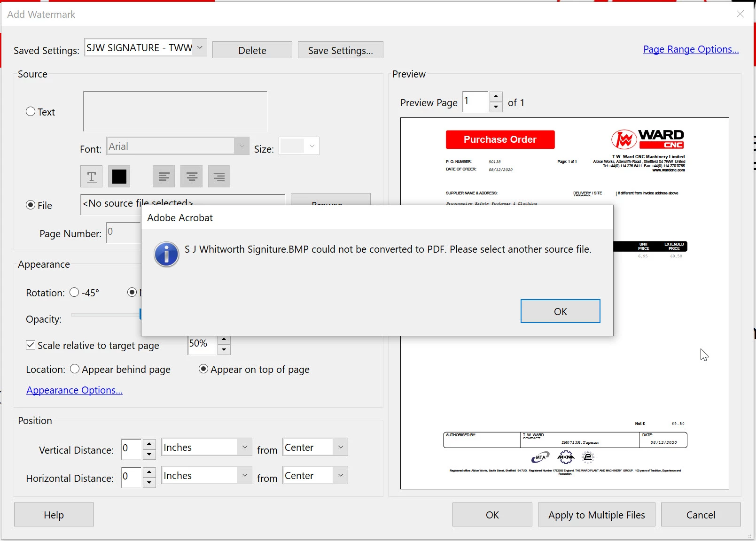Open the Font dropdown showing Arial

(x=242, y=146)
